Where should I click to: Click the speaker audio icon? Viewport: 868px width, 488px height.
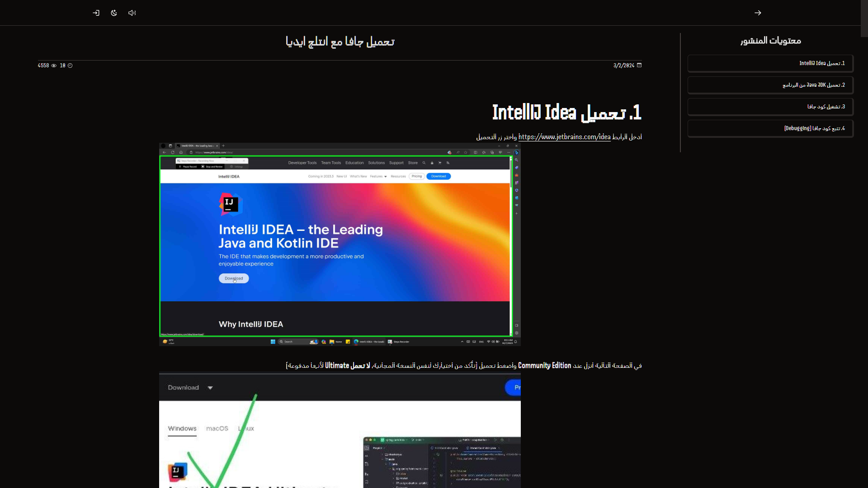tap(132, 13)
